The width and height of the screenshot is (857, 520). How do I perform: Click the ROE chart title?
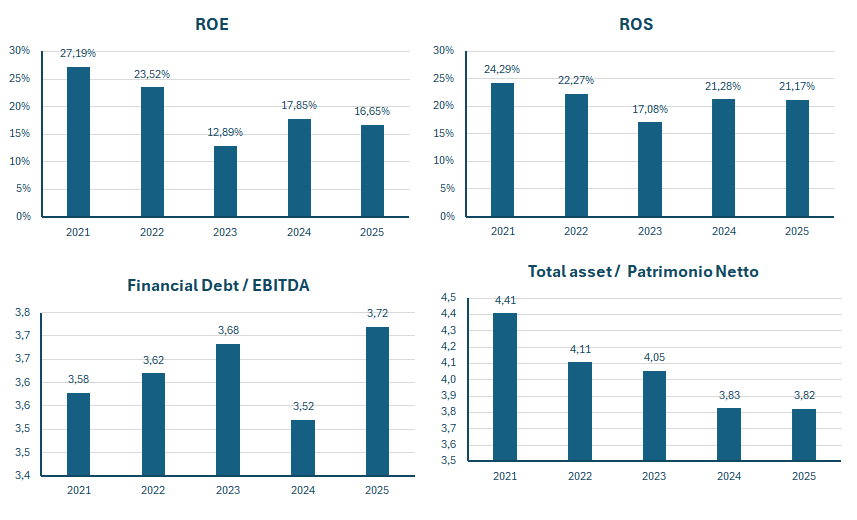click(x=212, y=24)
